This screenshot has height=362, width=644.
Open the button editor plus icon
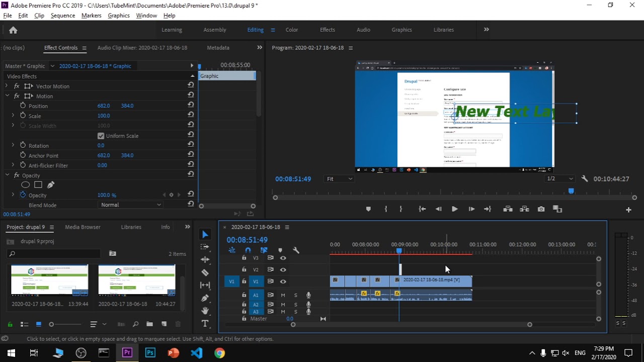[628, 209]
